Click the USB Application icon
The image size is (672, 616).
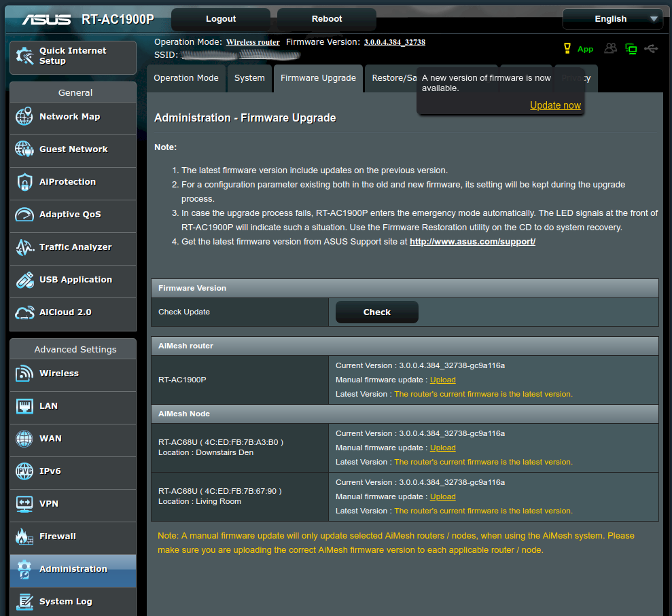[24, 280]
